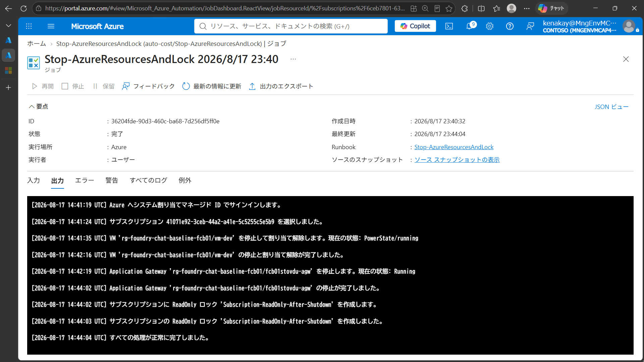Image resolution: width=644 pixels, height=362 pixels.
Task: Click the 14:44:03 ReadOnly lock created log line
Action: coord(207,321)
